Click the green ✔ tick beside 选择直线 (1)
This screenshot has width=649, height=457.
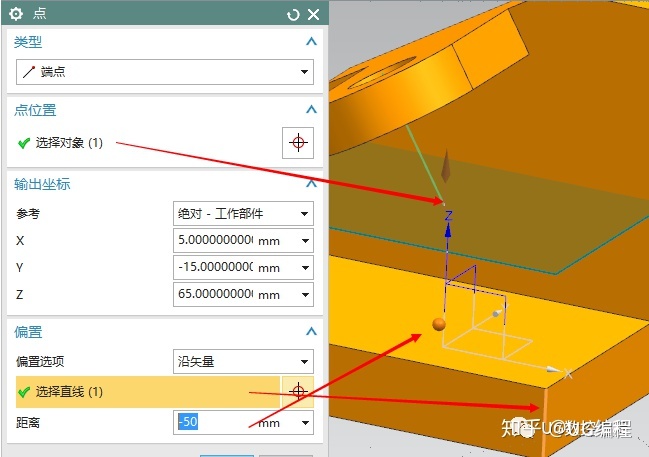[24, 392]
